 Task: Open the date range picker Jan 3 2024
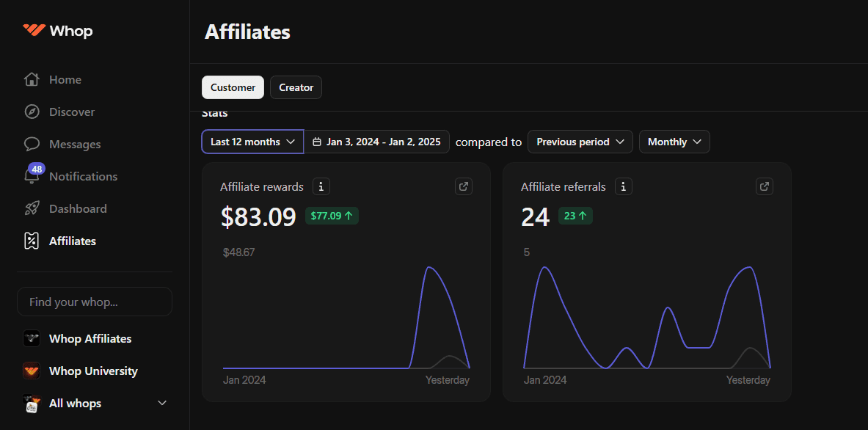(376, 142)
